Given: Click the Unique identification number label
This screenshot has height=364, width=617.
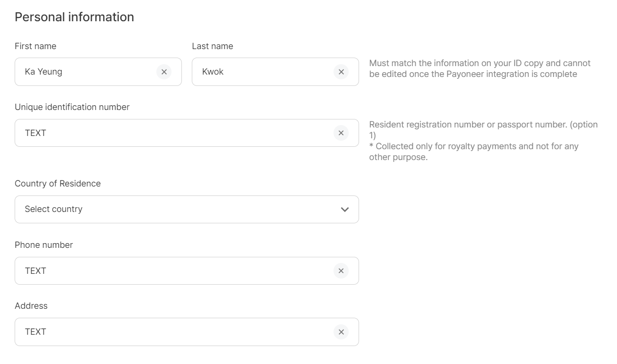Looking at the screenshot, I should (x=72, y=107).
